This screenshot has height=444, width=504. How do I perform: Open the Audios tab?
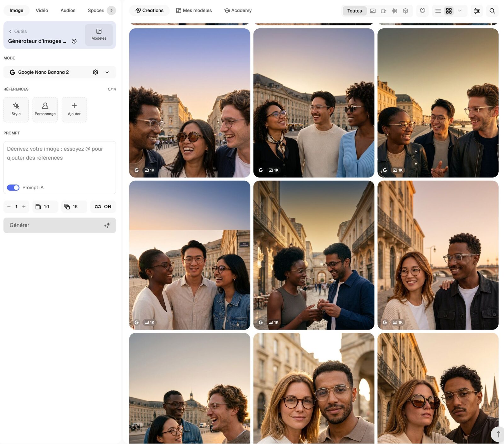[x=68, y=10]
